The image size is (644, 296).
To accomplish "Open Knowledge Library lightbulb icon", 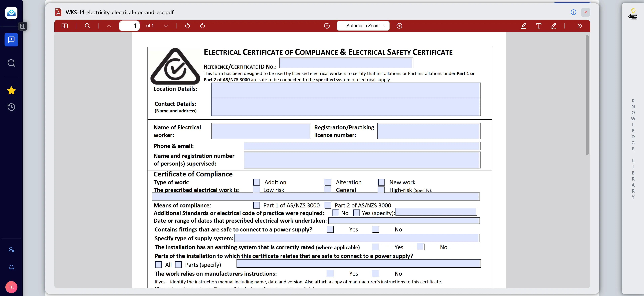I will (633, 14).
